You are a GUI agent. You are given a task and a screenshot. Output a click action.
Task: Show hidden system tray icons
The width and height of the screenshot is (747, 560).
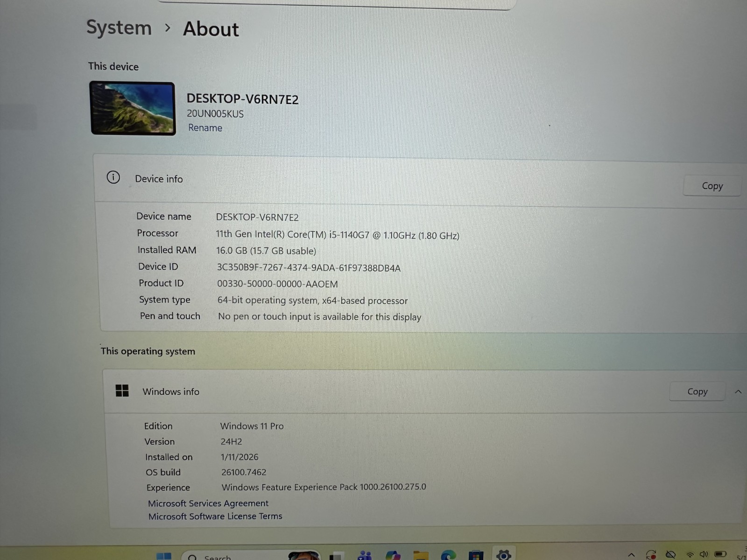[631, 555]
